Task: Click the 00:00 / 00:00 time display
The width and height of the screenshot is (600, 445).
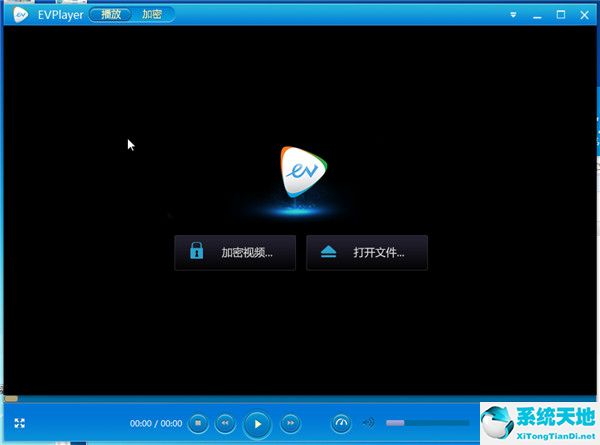Action: point(156,424)
